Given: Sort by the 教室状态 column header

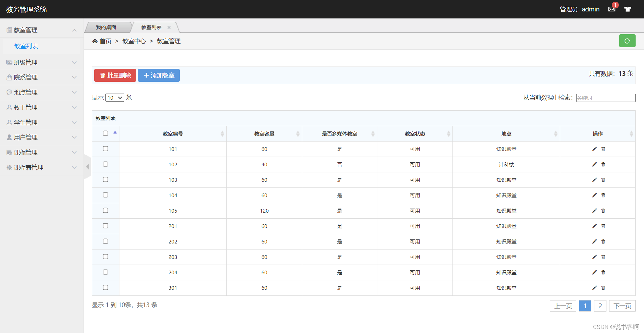Looking at the screenshot, I should (x=415, y=133).
